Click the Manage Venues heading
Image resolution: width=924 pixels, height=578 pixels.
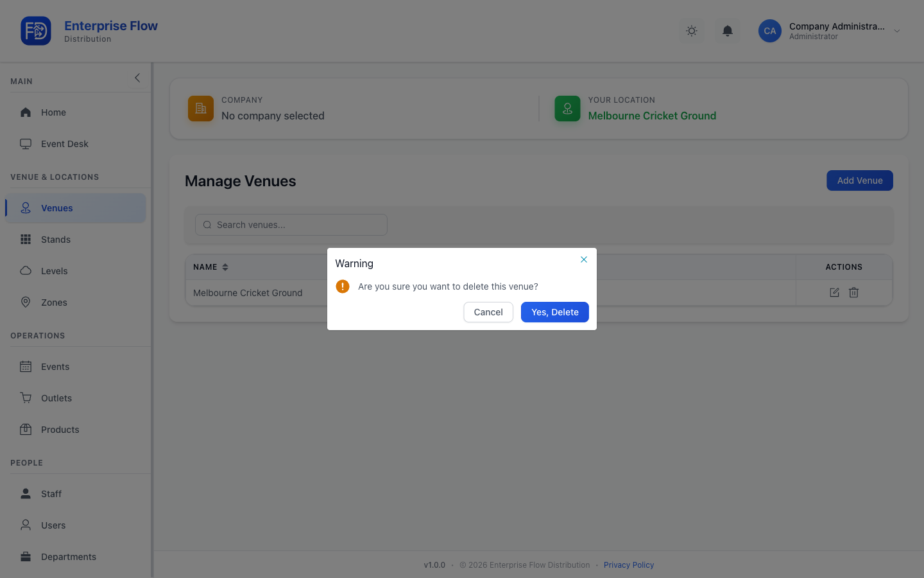[x=241, y=181]
